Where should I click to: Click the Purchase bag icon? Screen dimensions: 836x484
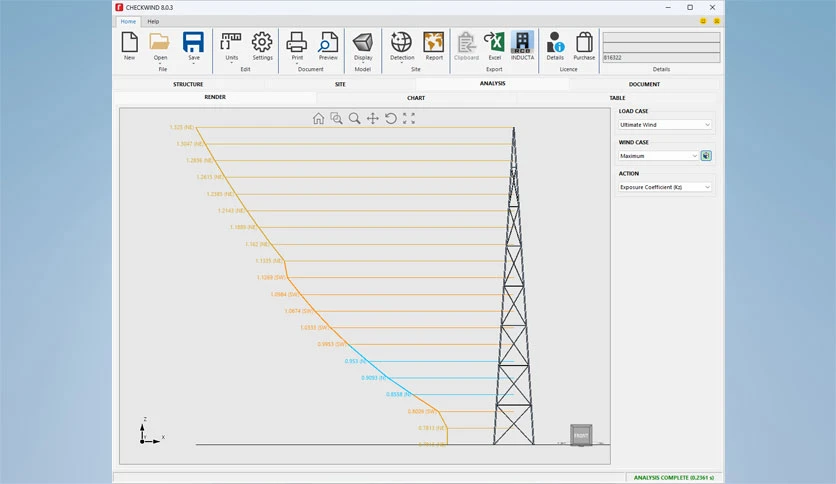(x=584, y=45)
